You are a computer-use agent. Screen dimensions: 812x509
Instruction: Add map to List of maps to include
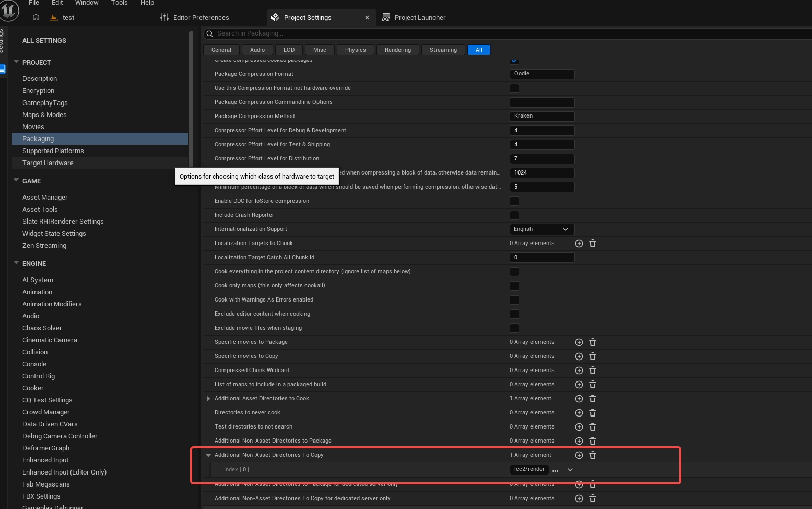coord(579,385)
